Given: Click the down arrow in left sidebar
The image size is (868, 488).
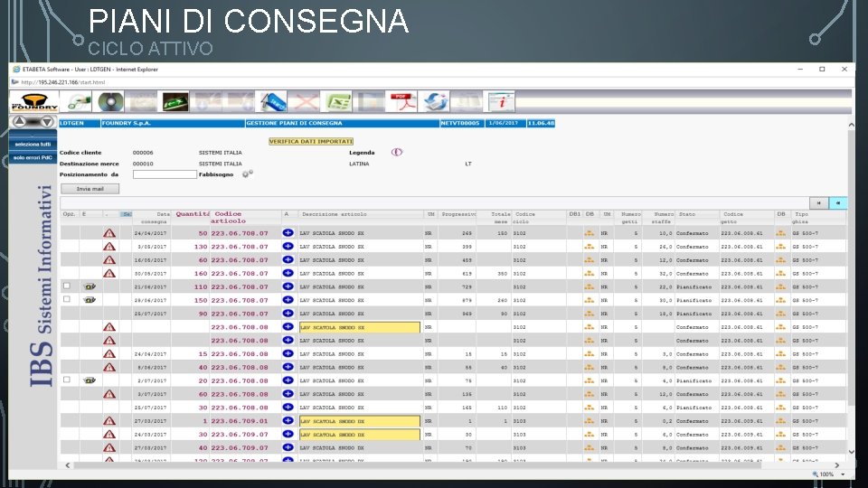Looking at the screenshot, I should (47, 121).
